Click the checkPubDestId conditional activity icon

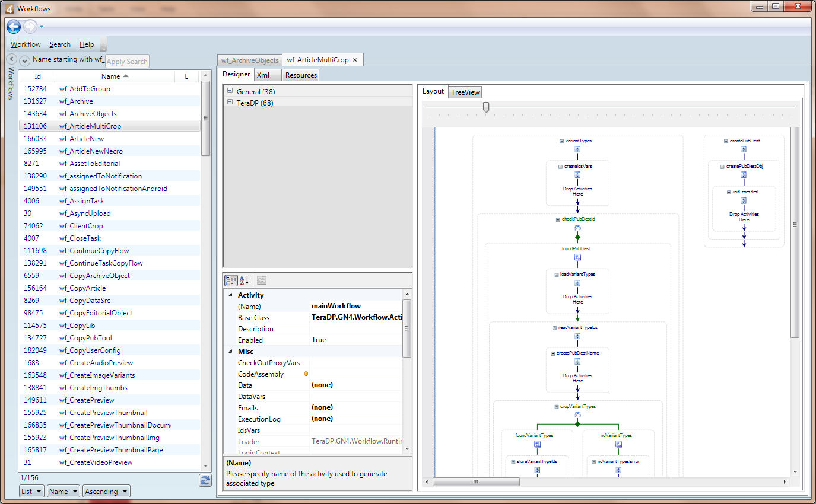click(577, 228)
